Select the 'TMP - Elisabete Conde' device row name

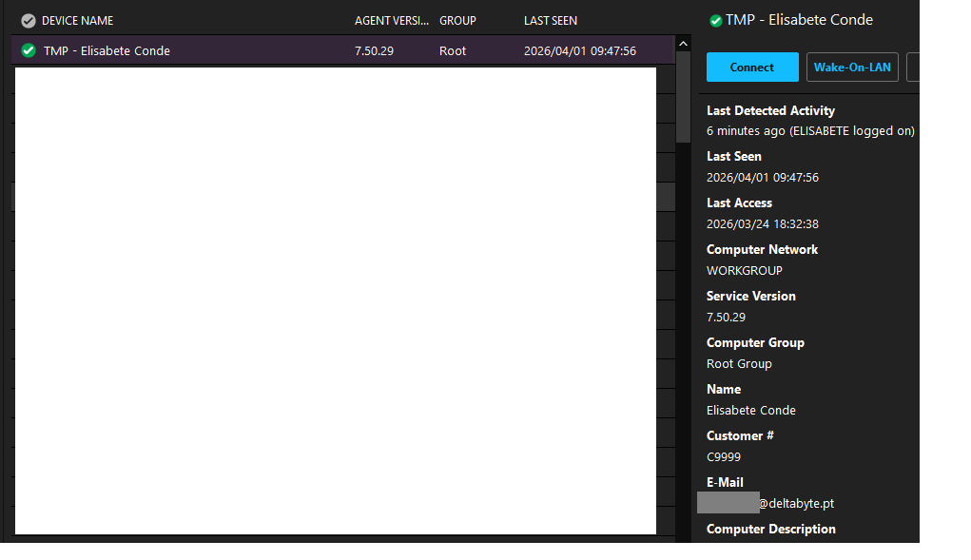coord(107,50)
